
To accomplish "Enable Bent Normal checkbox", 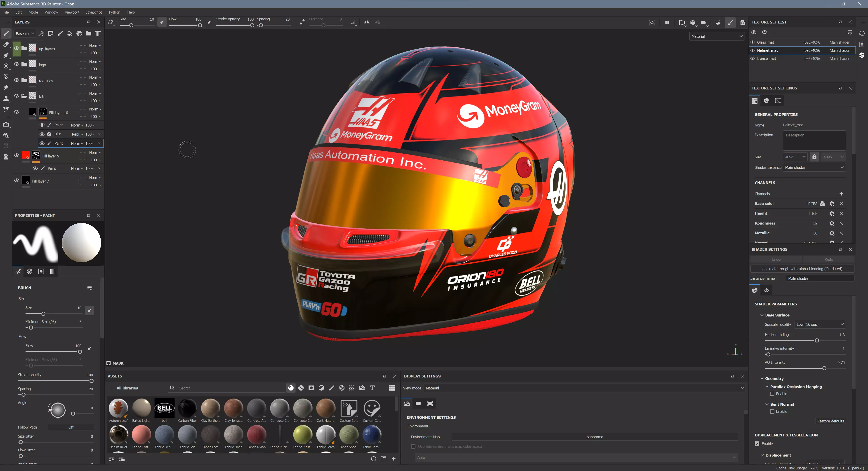I will pos(772,411).
